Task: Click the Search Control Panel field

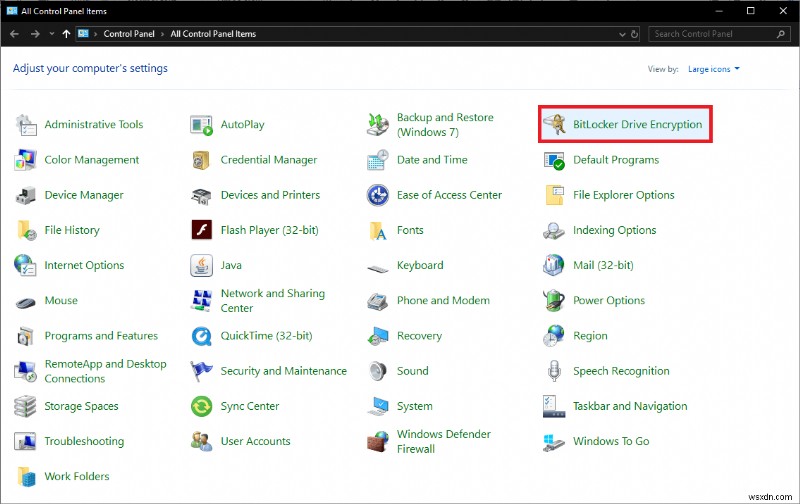Action: (x=718, y=34)
